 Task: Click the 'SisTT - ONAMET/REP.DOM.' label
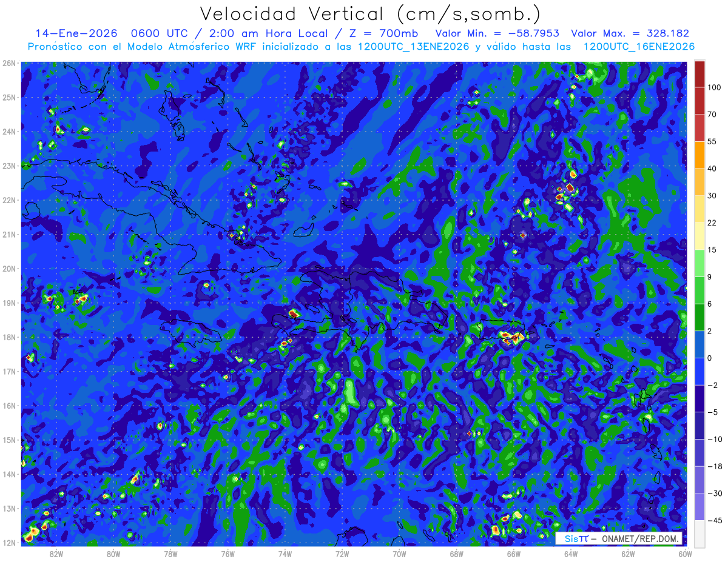tap(619, 538)
